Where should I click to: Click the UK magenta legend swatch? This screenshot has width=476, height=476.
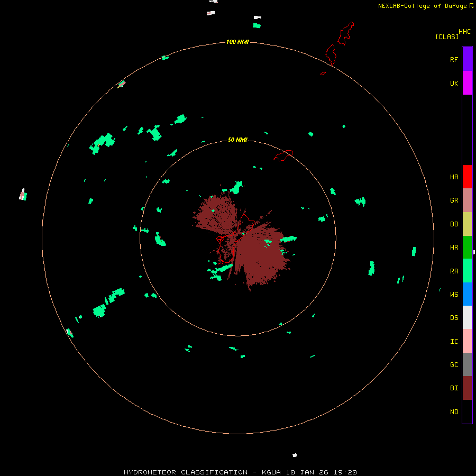point(467,83)
